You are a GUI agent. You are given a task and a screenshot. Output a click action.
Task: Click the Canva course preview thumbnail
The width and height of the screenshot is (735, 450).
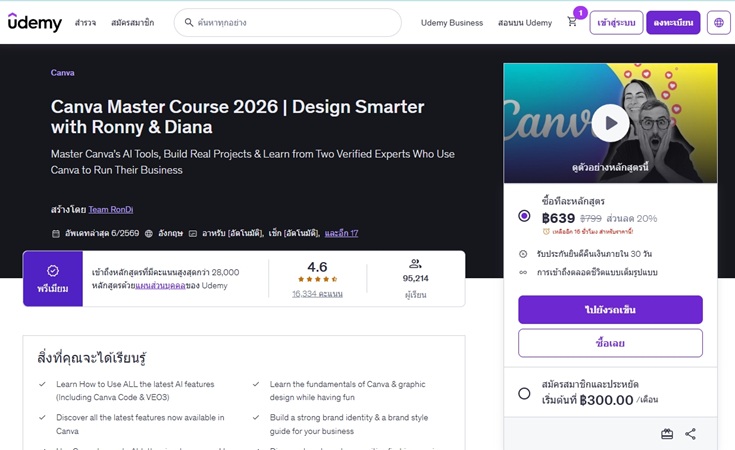point(610,123)
